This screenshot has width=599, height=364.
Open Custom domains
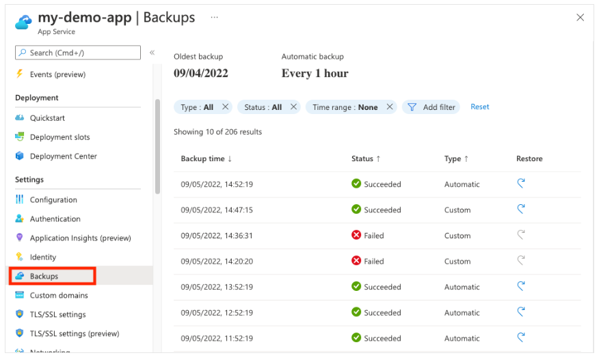59,295
